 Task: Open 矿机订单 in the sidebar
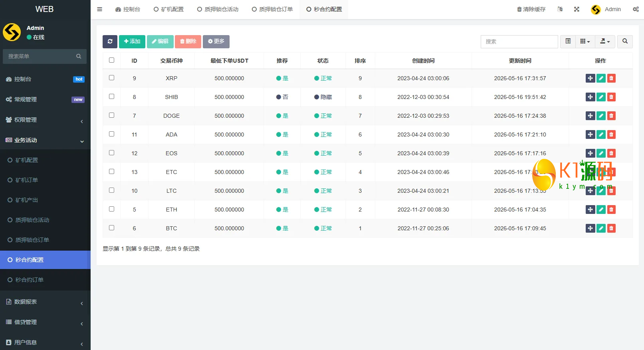click(45, 180)
